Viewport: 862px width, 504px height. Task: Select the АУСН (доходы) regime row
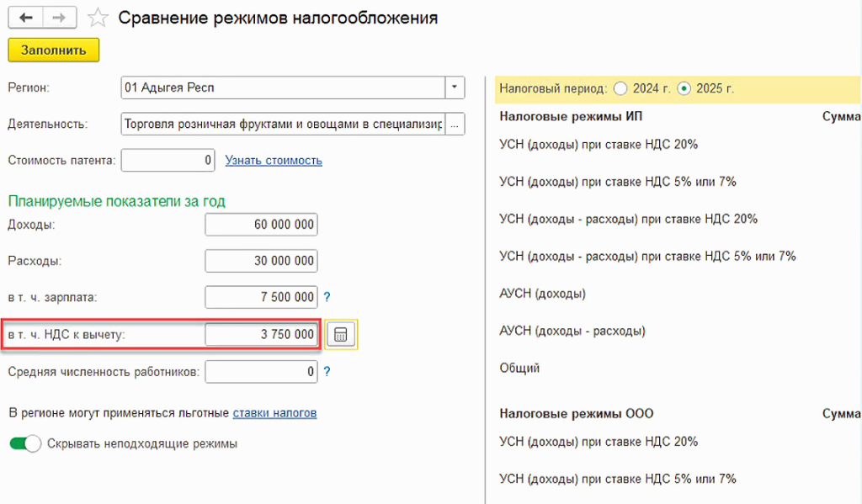tap(543, 294)
